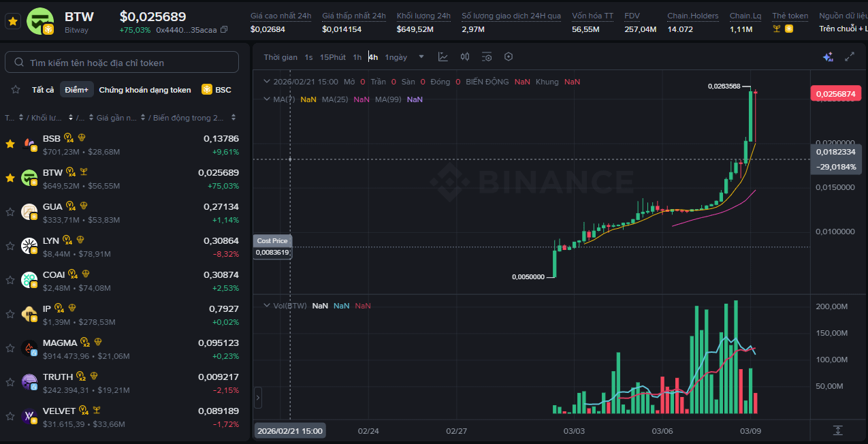Click the Cost Price 0,0083619 marker
The height and width of the screenshot is (444, 868).
pyautogui.click(x=272, y=247)
